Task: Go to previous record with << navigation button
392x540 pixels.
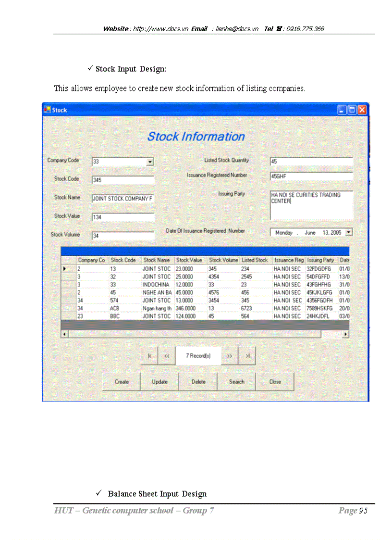Action: 167,356
